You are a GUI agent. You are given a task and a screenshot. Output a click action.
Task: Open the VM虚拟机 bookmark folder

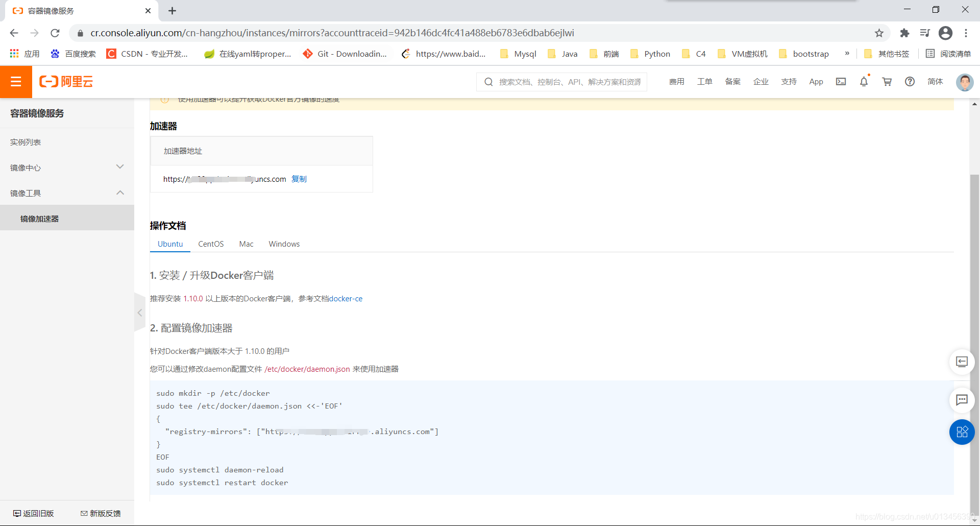743,54
